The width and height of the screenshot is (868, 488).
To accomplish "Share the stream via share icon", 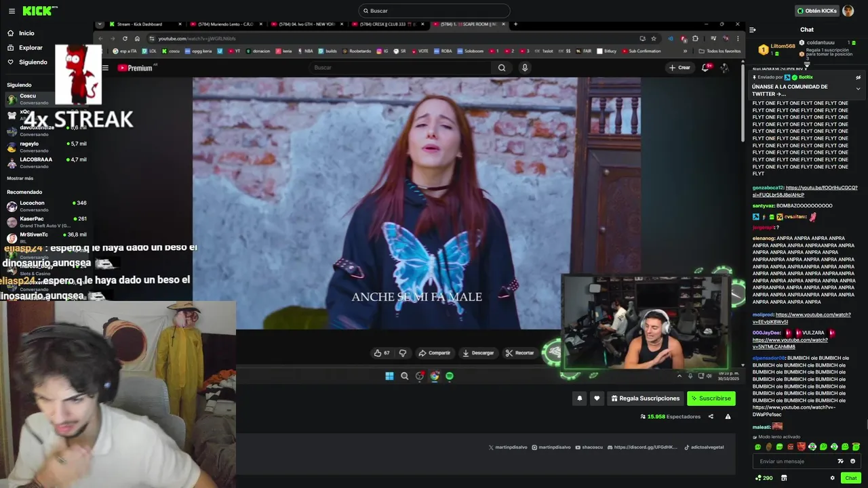I will click(x=711, y=417).
